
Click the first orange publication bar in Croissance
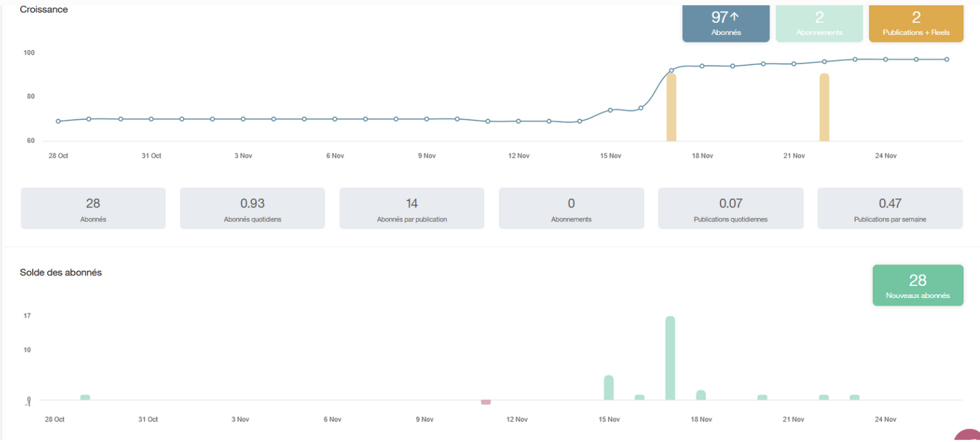[671, 107]
